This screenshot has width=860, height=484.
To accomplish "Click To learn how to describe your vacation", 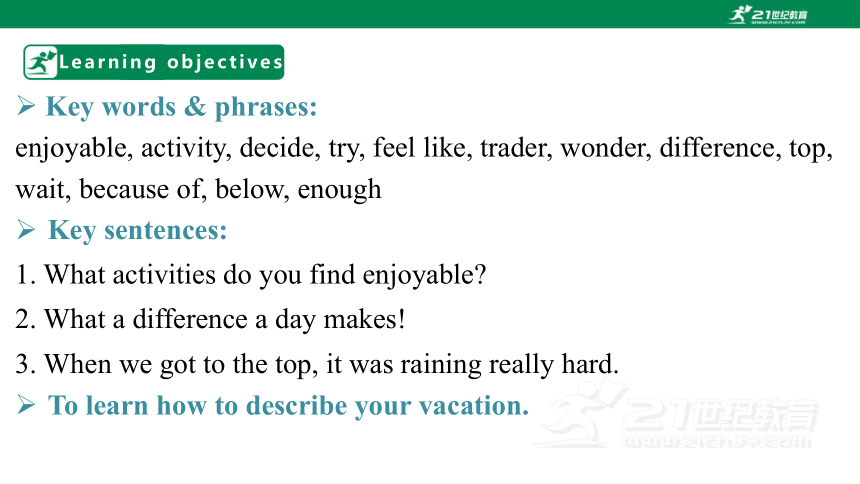I will coord(288,406).
